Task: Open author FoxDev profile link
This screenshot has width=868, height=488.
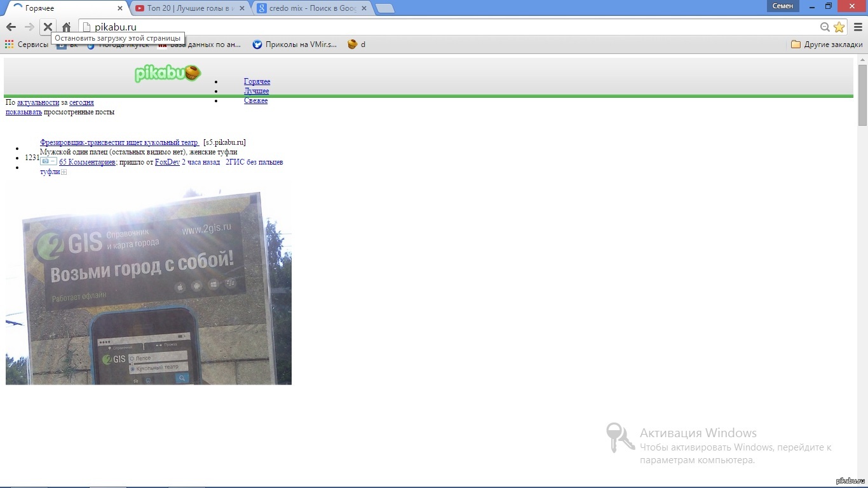Action: [167, 162]
